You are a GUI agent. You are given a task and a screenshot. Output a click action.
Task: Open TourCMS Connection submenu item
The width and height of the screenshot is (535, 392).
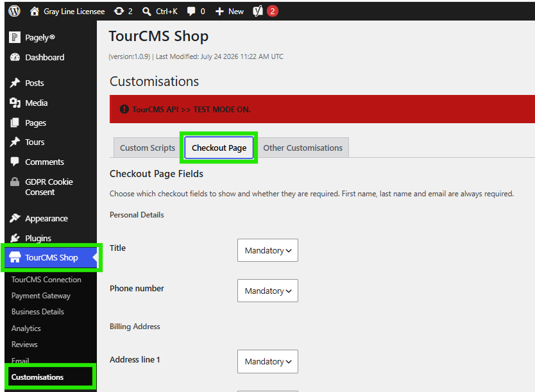click(x=46, y=280)
